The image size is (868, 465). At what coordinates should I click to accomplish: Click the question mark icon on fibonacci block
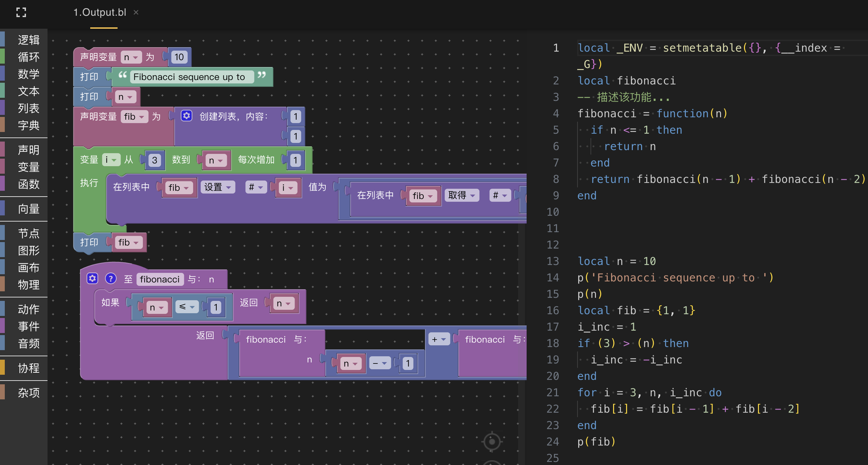pyautogui.click(x=110, y=279)
